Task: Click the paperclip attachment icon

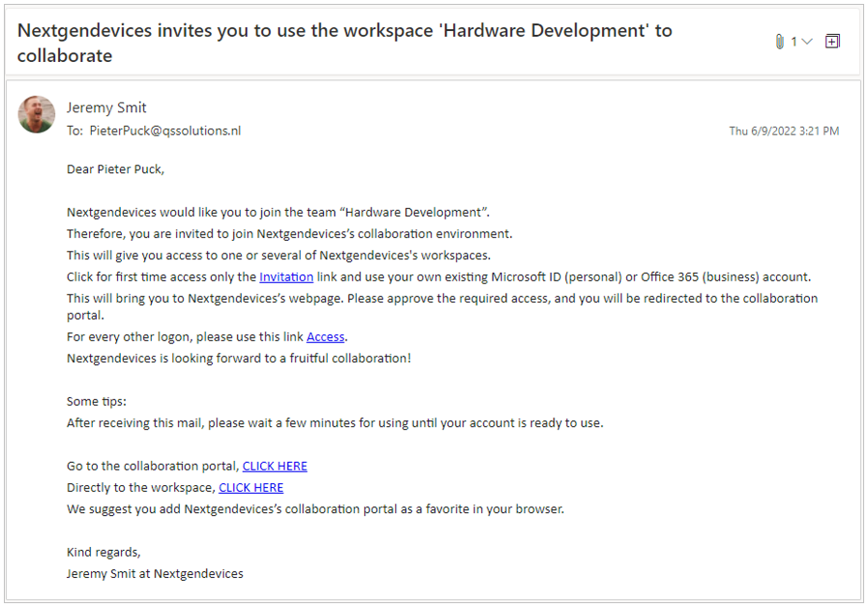Action: (779, 42)
